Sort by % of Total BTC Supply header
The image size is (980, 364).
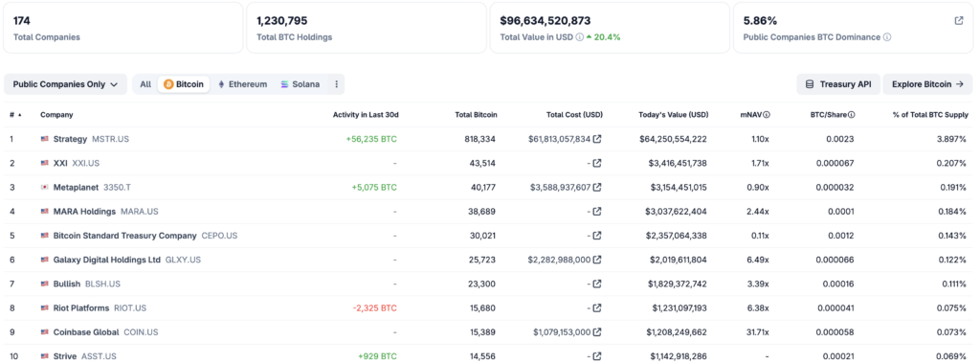pos(930,114)
